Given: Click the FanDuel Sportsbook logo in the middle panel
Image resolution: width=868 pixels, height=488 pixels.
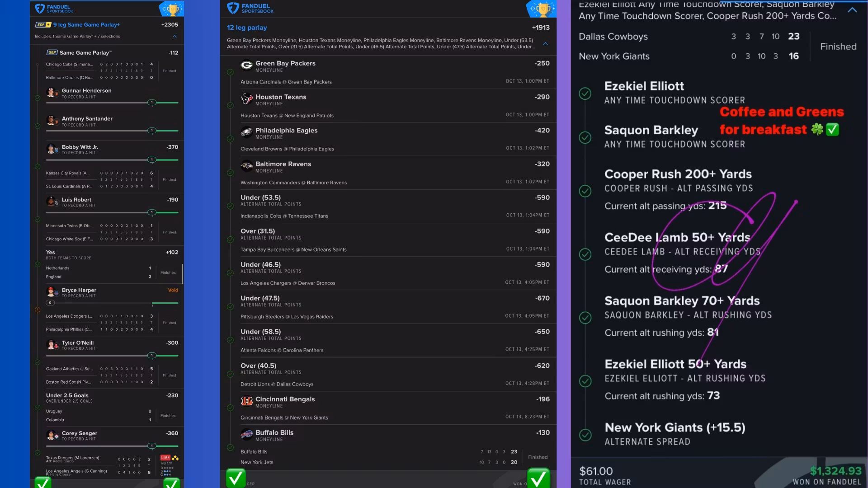Looking at the screenshot, I should [x=250, y=8].
